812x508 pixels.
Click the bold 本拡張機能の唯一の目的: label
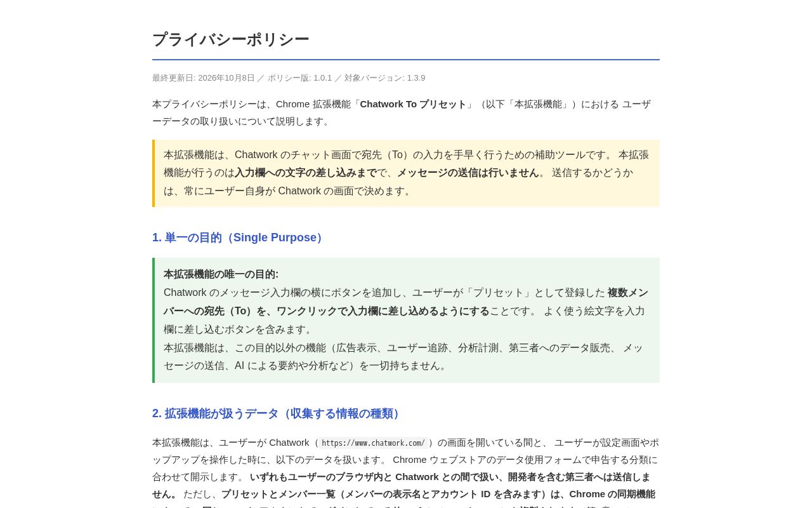221,274
